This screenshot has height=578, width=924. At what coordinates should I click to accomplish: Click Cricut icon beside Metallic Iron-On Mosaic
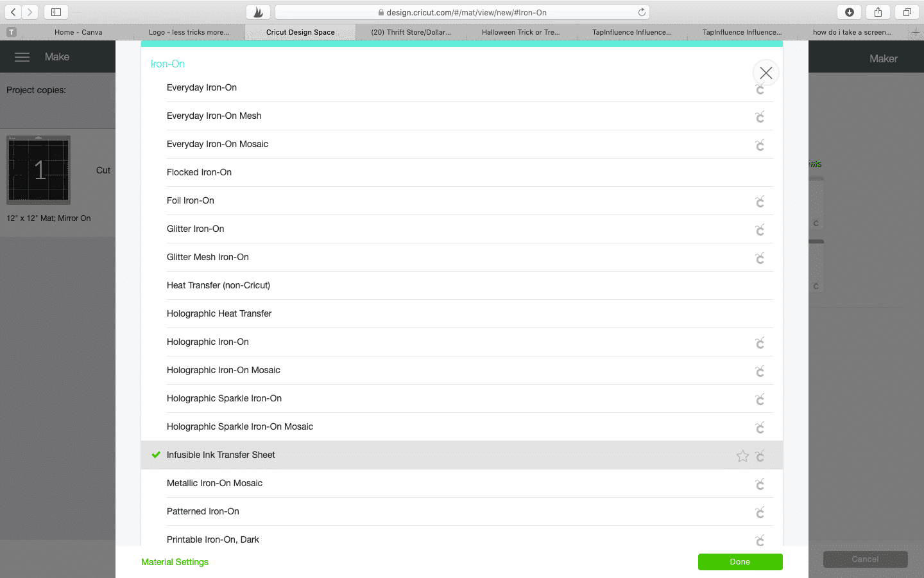point(760,484)
